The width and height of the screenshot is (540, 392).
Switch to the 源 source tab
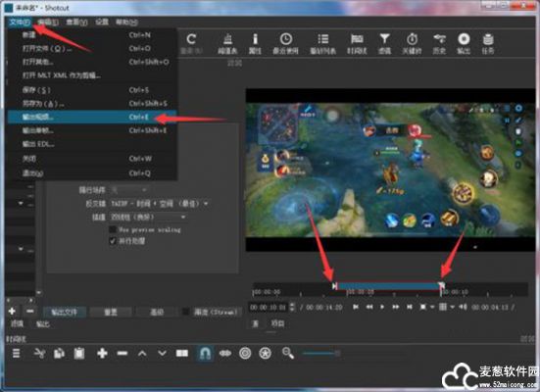pos(255,323)
